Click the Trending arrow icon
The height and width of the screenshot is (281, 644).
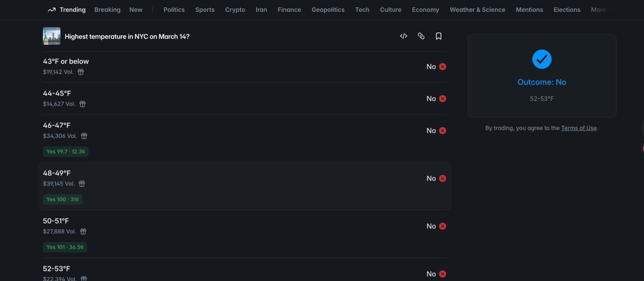52,10
